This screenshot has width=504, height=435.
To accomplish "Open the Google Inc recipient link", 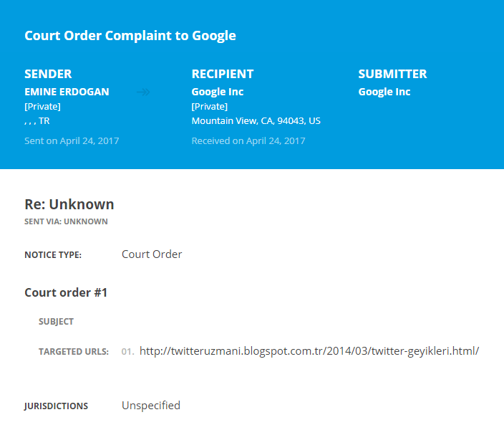I will coord(218,92).
